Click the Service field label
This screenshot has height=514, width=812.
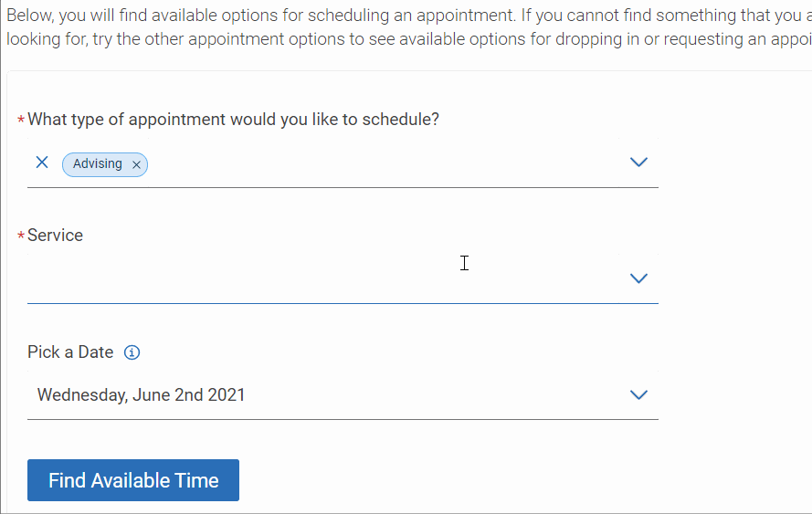click(x=55, y=236)
